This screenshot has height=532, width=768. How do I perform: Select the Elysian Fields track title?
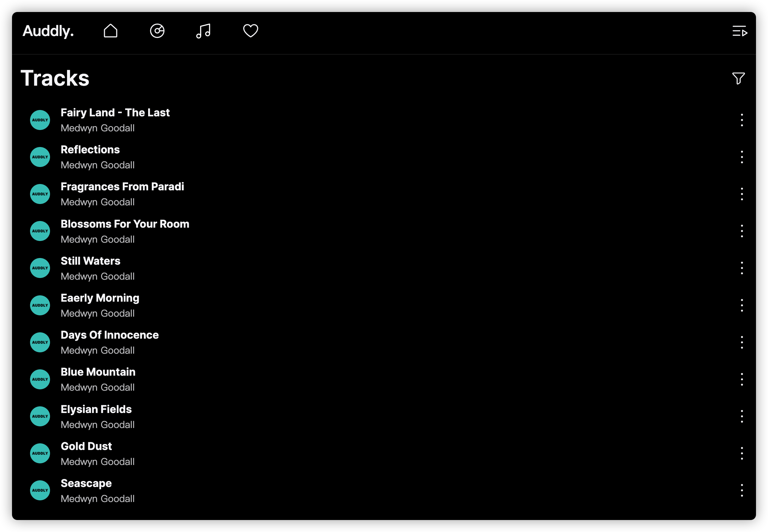(x=96, y=409)
